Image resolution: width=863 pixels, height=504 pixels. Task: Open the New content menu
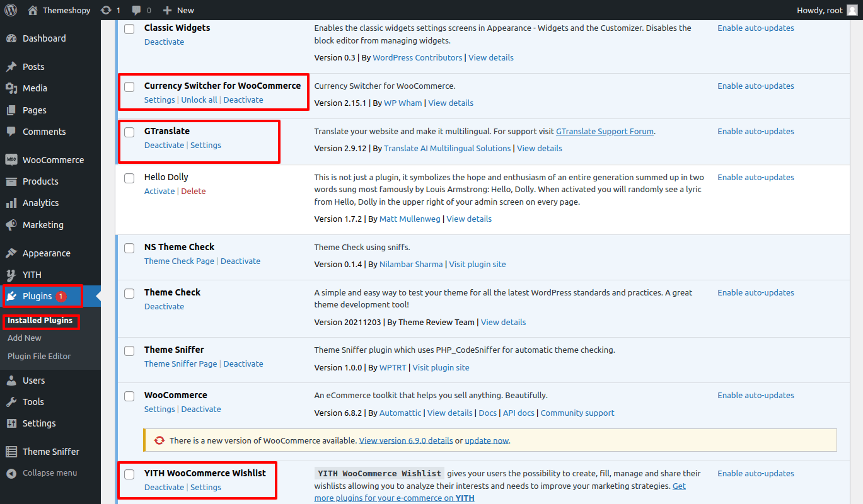click(178, 10)
